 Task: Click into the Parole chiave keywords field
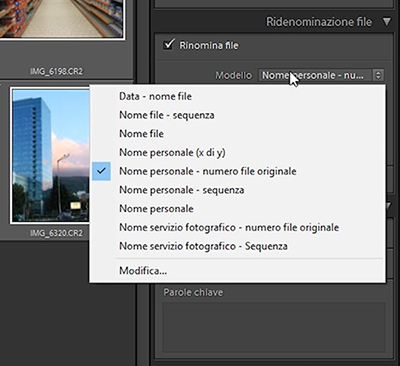point(274,327)
